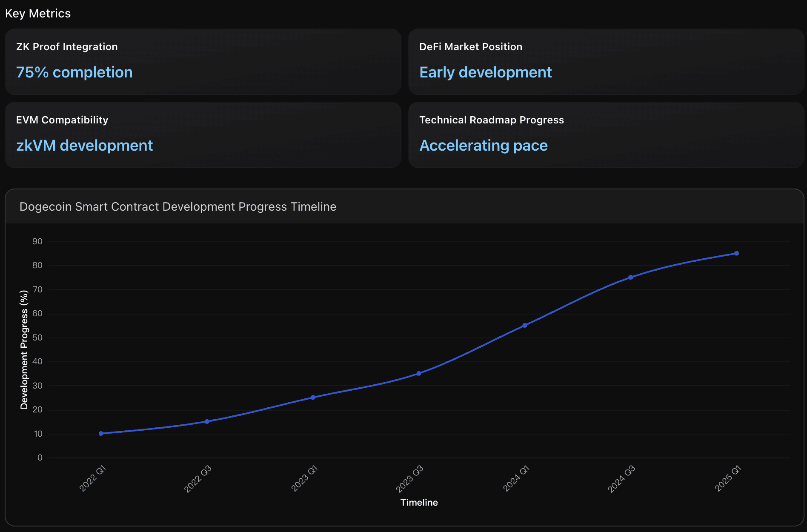Click the '2025 Q1' x-axis label

point(728,479)
